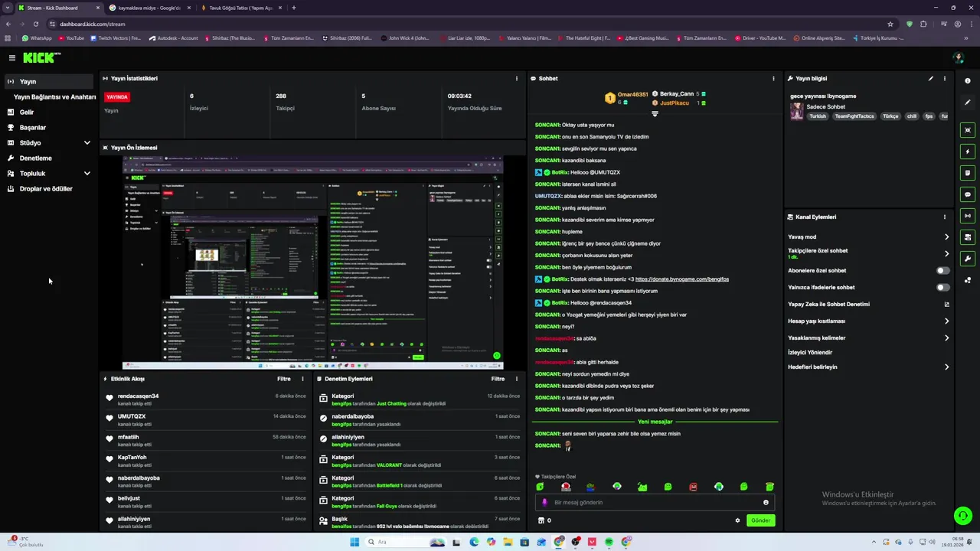
Task: Select Yayın in the left sidebar
Action: (x=49, y=81)
